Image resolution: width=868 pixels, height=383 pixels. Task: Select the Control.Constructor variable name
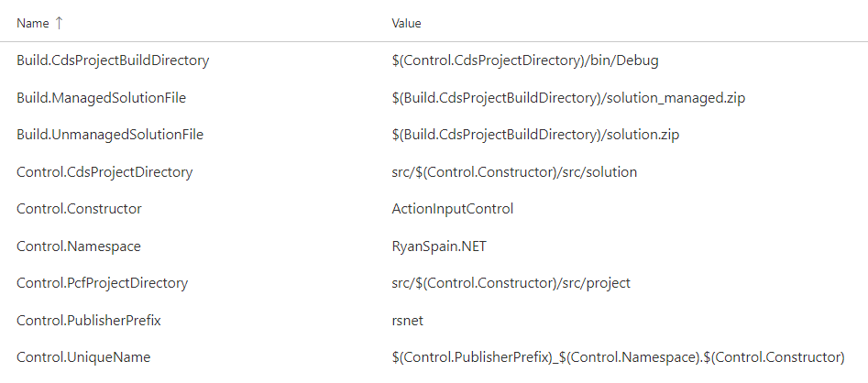pos(79,209)
